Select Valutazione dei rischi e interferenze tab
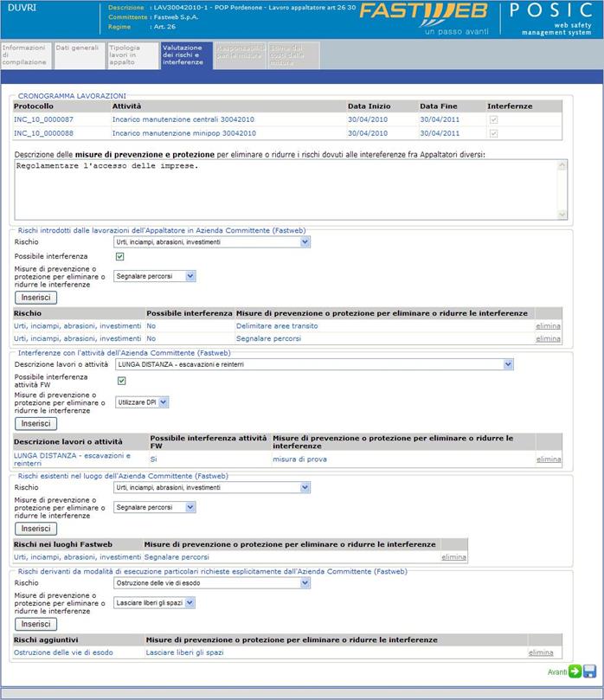Screen dimensions: 604x700 point(187,55)
